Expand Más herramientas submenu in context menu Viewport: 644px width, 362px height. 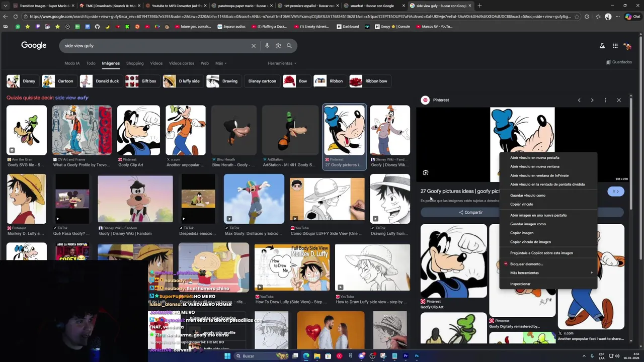pyautogui.click(x=548, y=273)
